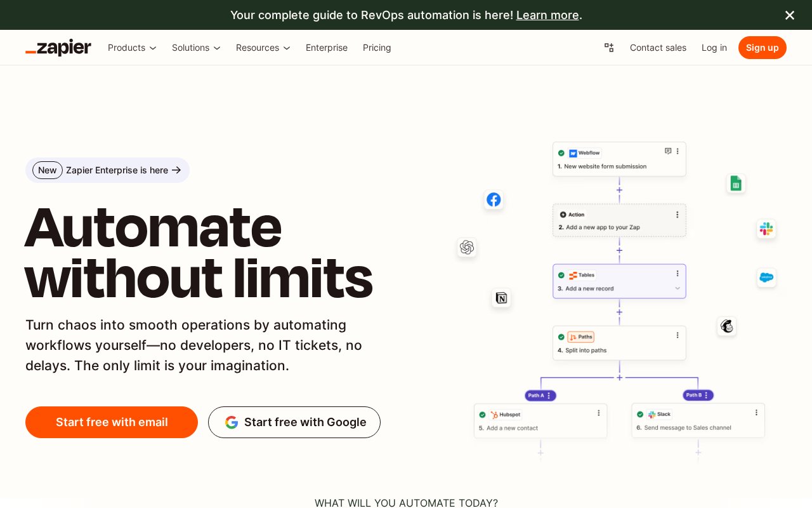Open the three-dot menu on the Webflow step
This screenshot has height=508, width=812.
point(678,151)
